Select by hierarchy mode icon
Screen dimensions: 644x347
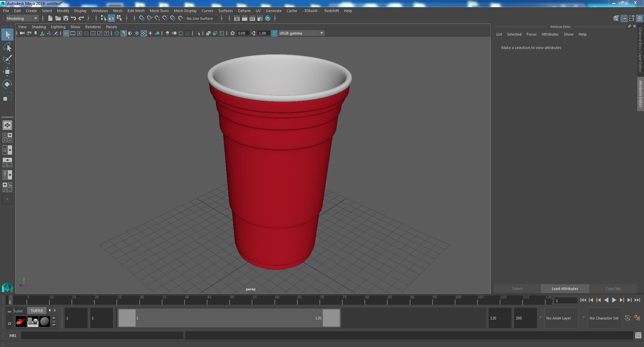point(103,18)
